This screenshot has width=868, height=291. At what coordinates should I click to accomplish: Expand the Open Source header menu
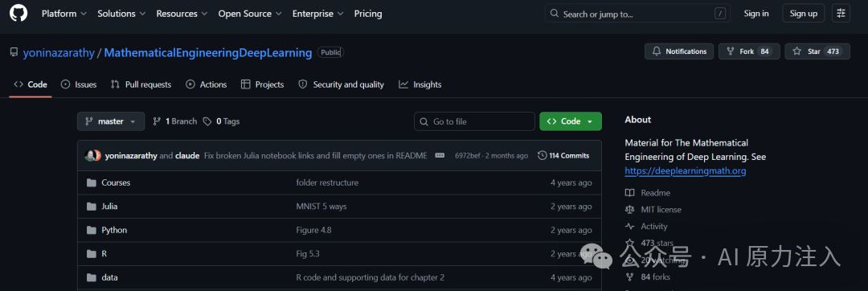(x=249, y=14)
